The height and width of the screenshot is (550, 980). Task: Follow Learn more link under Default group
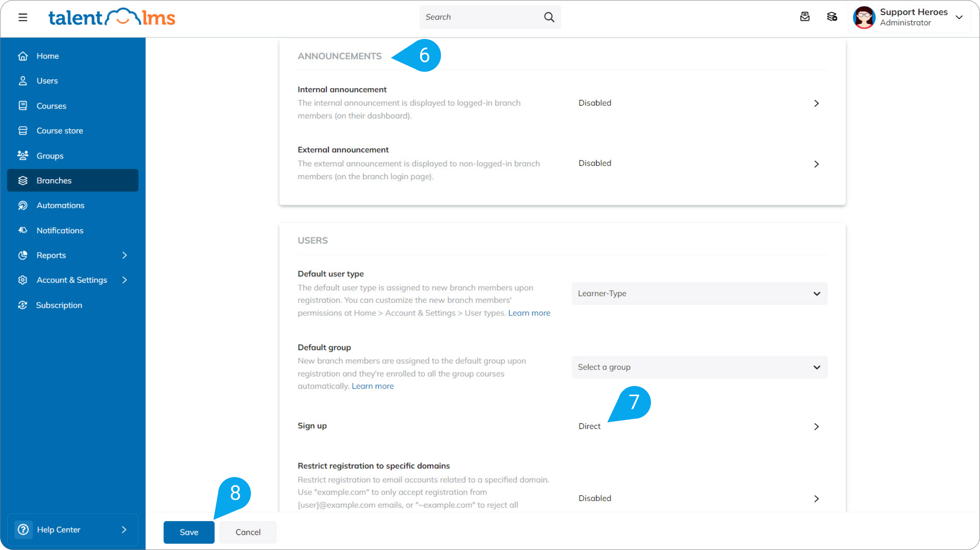point(373,386)
